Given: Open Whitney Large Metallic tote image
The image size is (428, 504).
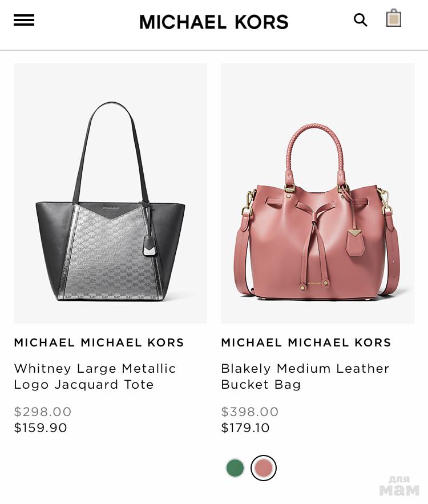Looking at the screenshot, I should [x=110, y=193].
